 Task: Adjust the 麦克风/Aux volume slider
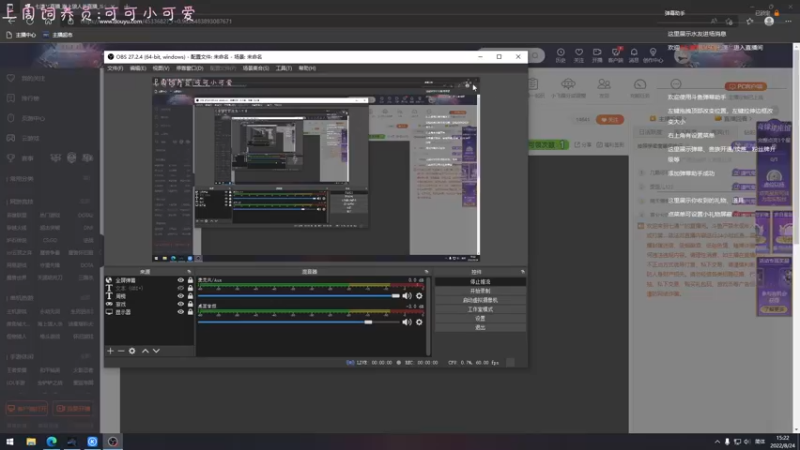[298, 296]
